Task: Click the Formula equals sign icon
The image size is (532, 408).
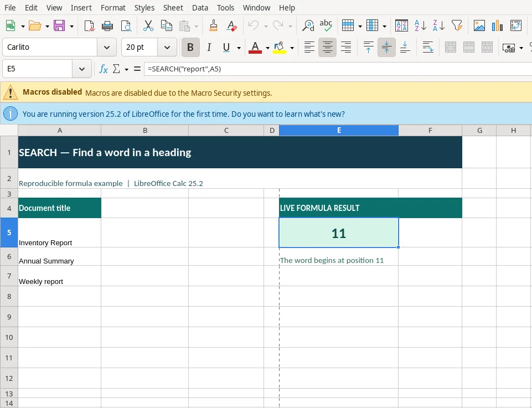Action: point(137,69)
